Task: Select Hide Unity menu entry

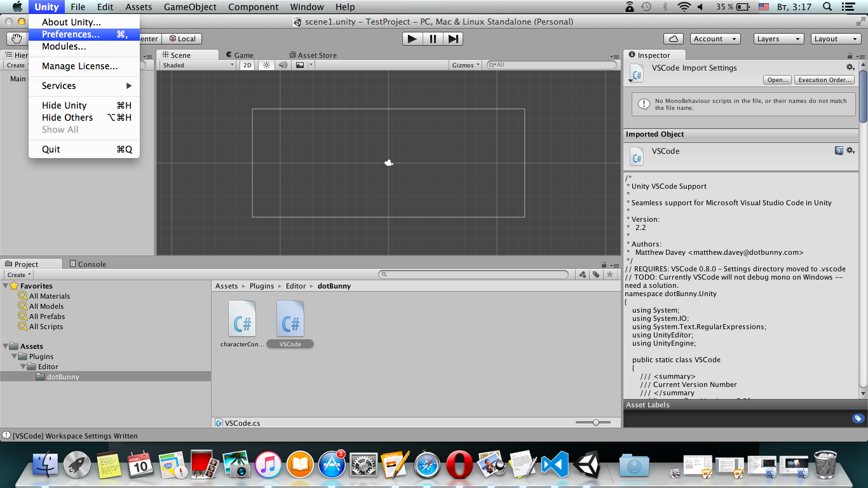Action: click(x=84, y=105)
